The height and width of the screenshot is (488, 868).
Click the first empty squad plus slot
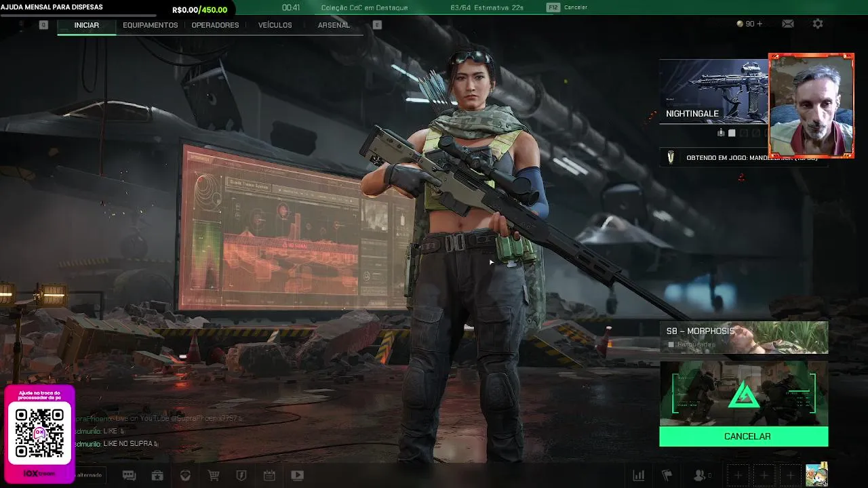(738, 476)
